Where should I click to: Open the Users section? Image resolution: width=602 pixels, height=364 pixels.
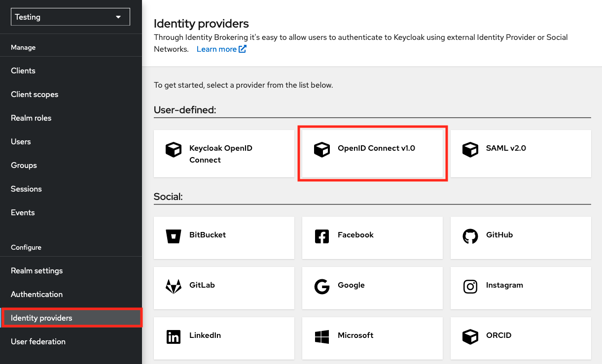click(21, 142)
